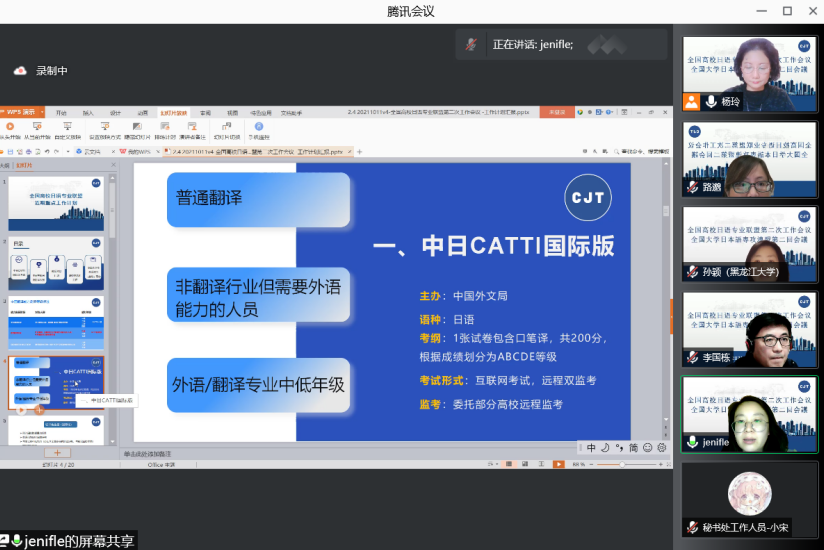Image resolution: width=824 pixels, height=550 pixels.
Task: Expand the WPS 演示 application menu arrow
Action: tap(42, 112)
